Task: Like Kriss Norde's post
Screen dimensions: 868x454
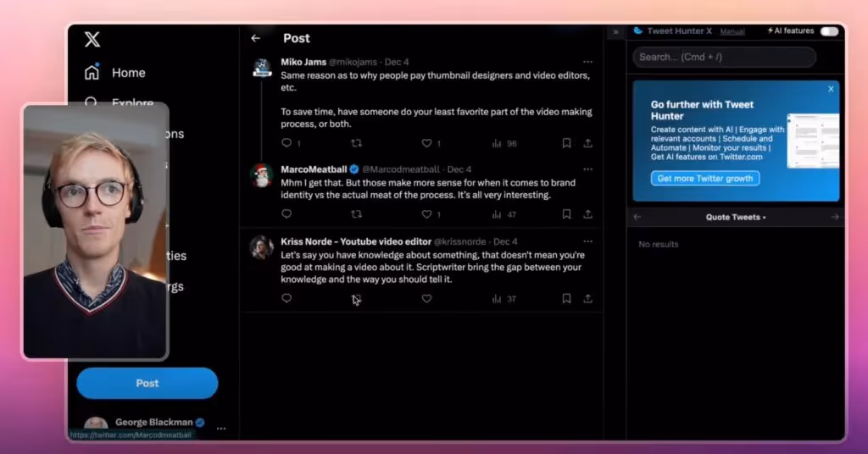Action: click(x=426, y=299)
